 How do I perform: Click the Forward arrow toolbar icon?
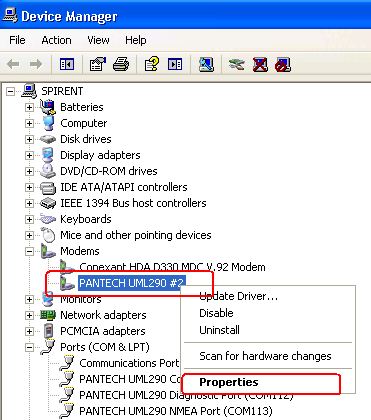coord(36,64)
